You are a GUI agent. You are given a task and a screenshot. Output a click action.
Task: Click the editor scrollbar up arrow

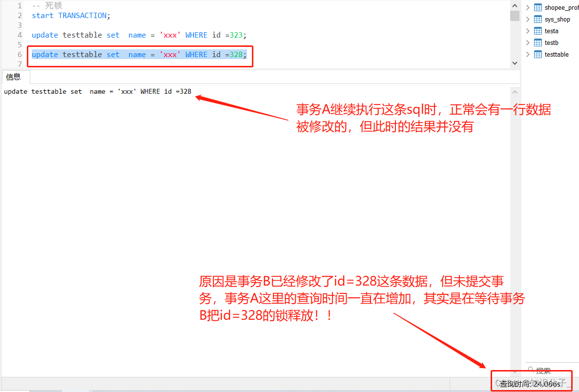coord(515,5)
